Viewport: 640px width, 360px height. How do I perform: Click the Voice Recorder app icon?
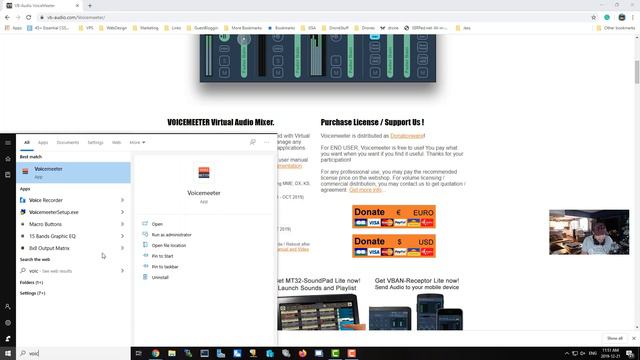pyautogui.click(x=23, y=200)
